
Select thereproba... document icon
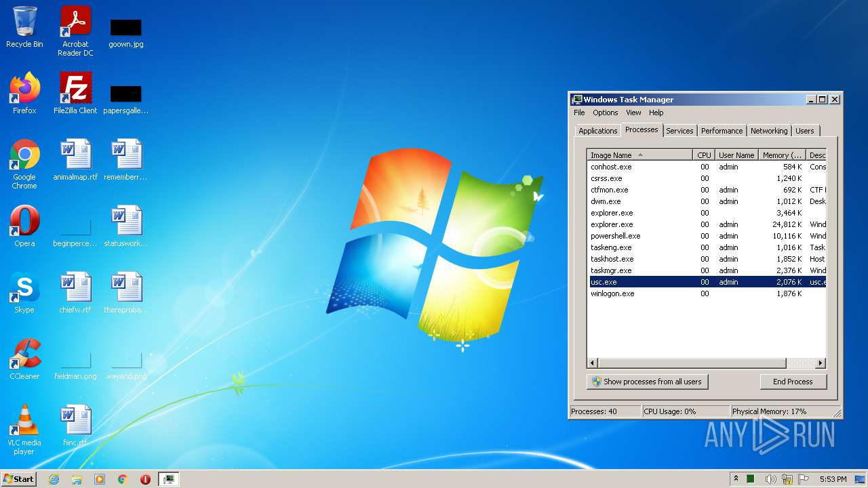pos(126,293)
